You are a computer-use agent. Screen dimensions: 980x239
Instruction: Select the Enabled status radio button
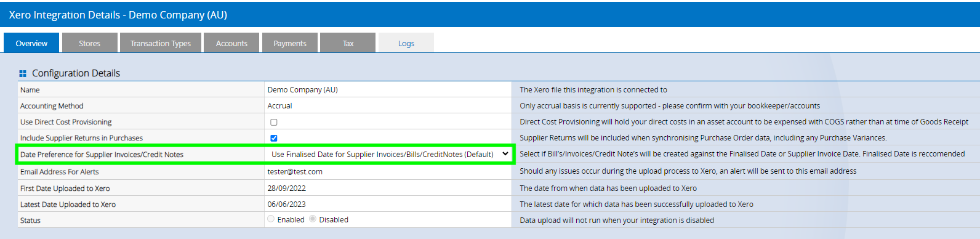[271, 219]
